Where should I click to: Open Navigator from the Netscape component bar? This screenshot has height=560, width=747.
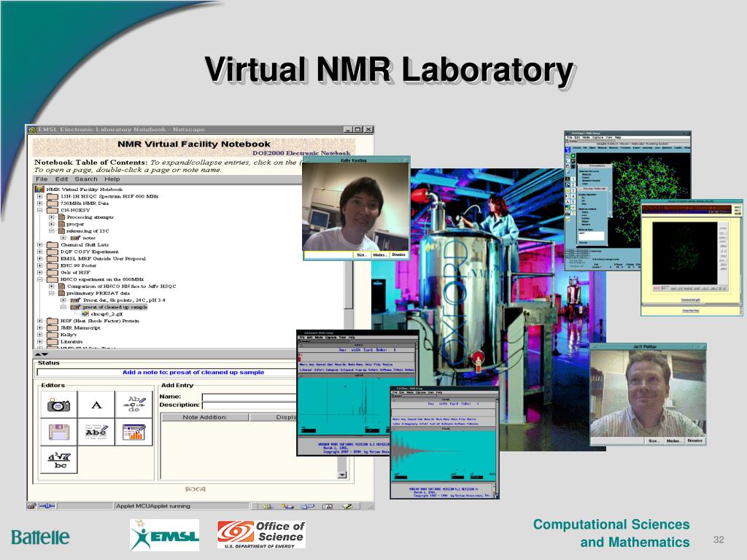pyautogui.click(x=267, y=506)
